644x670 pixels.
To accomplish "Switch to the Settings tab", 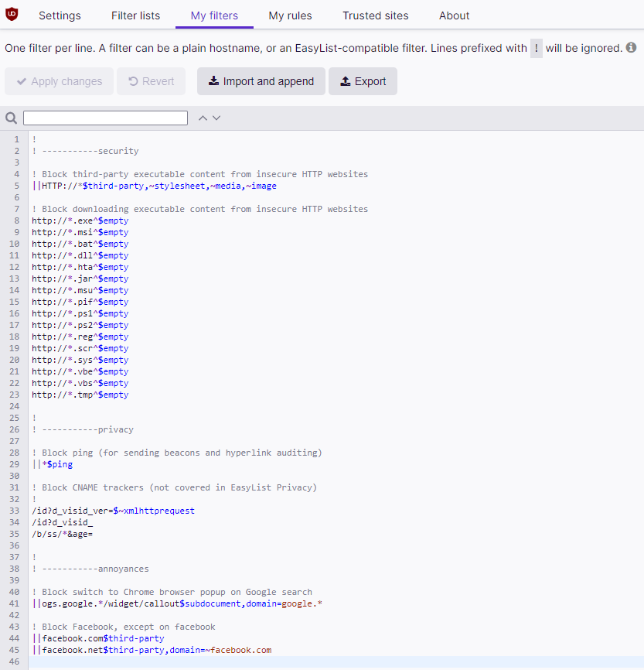I will [x=60, y=15].
